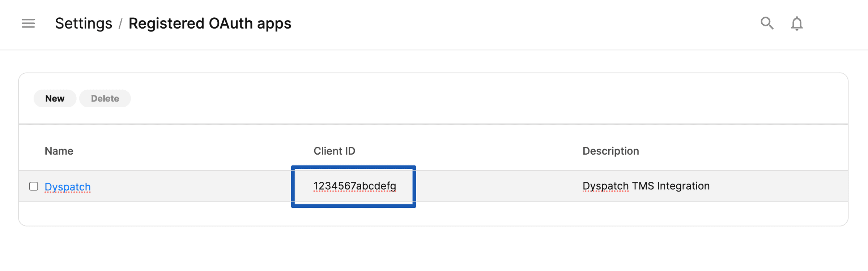Click the Dyspatch TMS Integration description text
Image resolution: width=868 pixels, height=271 pixels.
pos(646,186)
